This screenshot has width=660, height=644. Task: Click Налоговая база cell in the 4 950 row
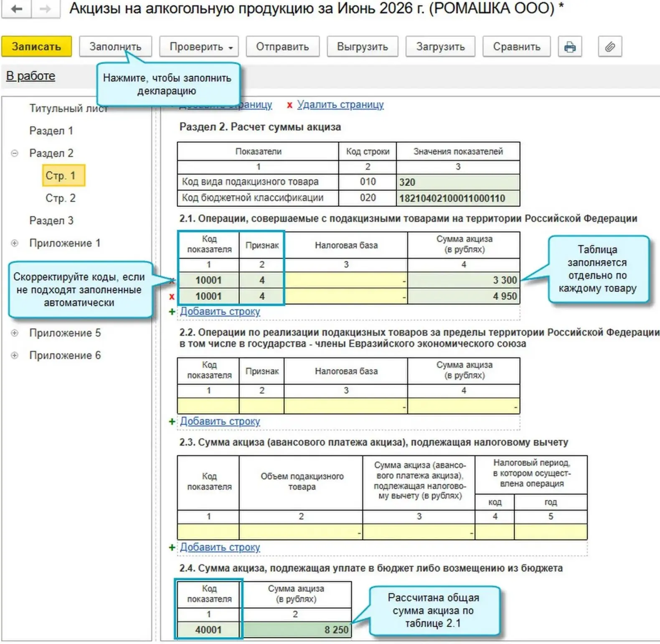coord(345,296)
